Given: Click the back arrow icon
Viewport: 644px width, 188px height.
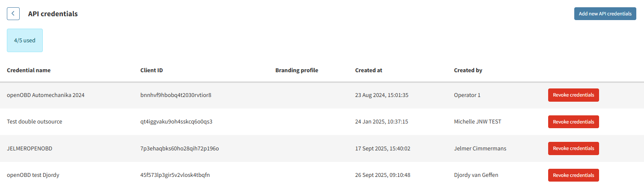Looking at the screenshot, I should (x=13, y=14).
